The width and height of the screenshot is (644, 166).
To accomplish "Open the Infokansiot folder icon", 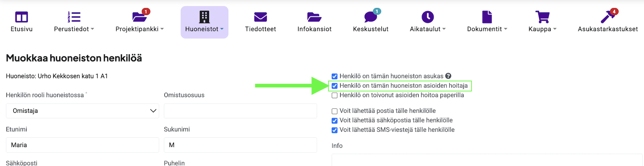I will point(314,17).
